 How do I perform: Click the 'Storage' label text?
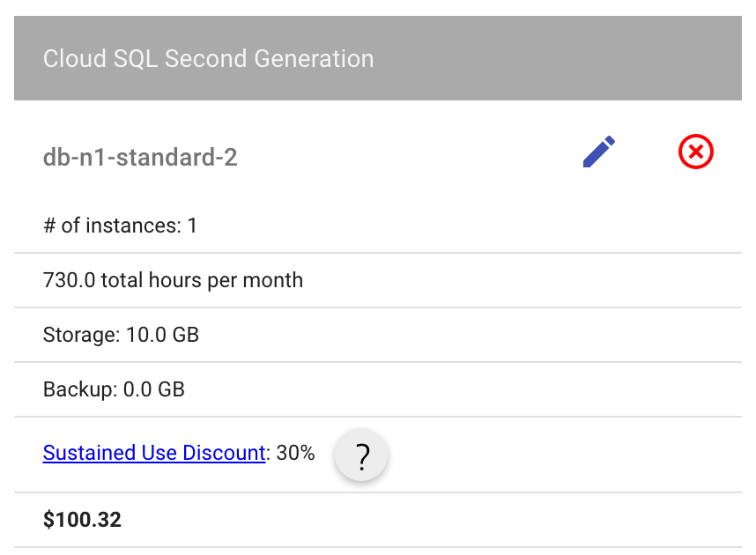pyautogui.click(x=76, y=335)
